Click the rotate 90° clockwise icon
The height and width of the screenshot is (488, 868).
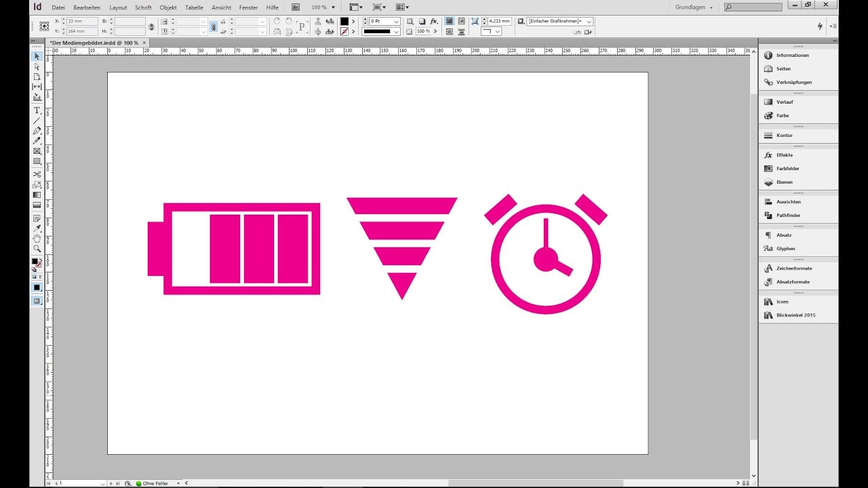click(x=277, y=22)
